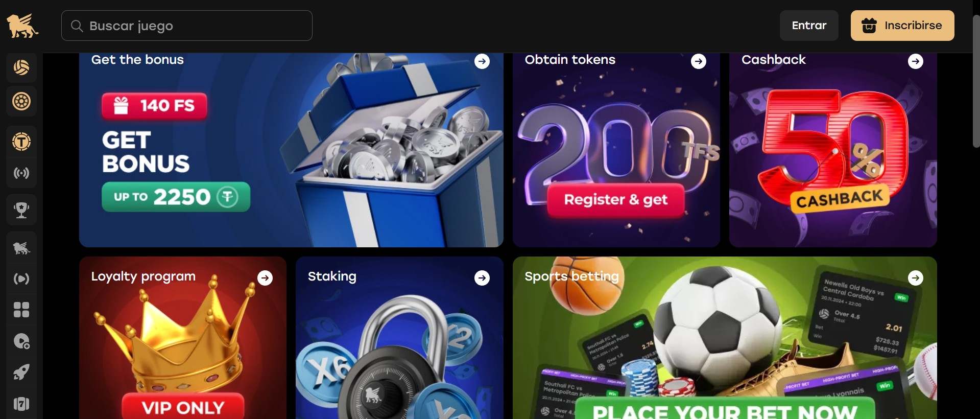Click arrow on Get the bonus card
The height and width of the screenshot is (419, 980).
[482, 61]
